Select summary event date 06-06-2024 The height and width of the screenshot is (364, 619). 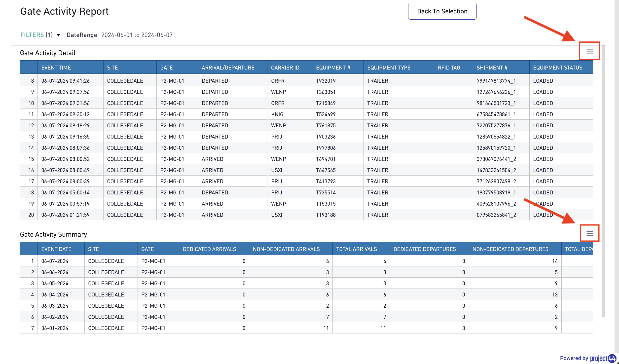[x=55, y=272]
